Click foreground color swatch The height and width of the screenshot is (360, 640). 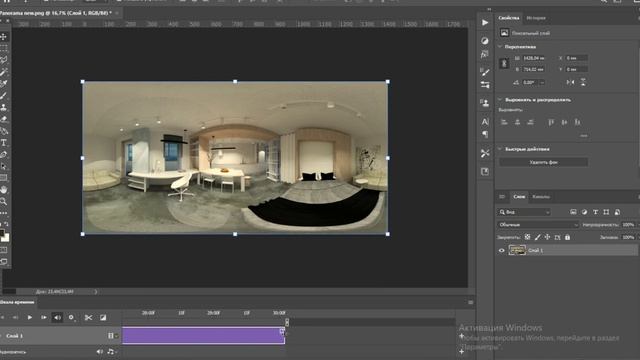2,233
